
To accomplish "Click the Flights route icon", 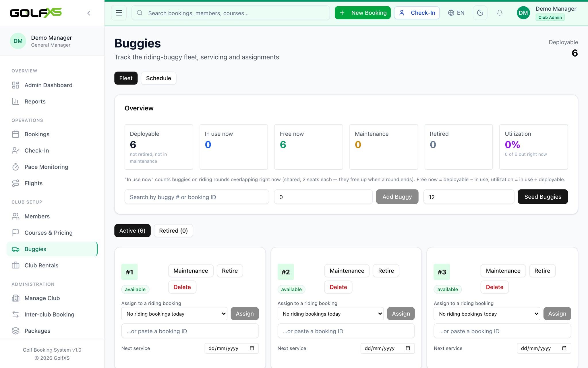I will coord(16,183).
